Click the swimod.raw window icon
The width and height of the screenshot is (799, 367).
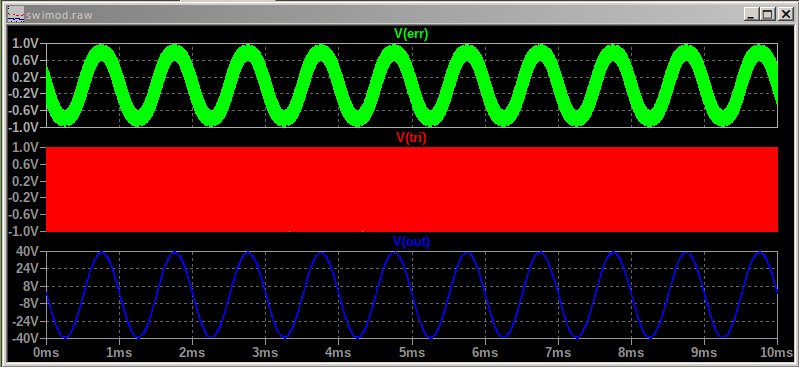(16, 14)
